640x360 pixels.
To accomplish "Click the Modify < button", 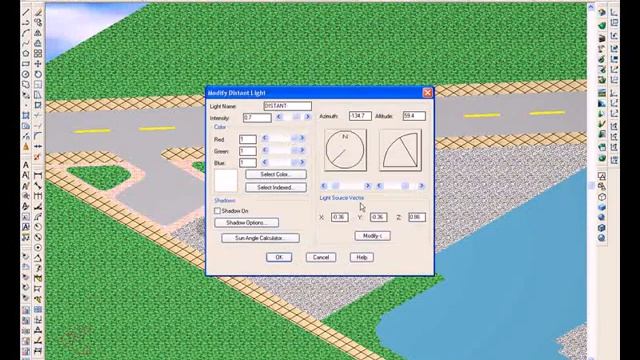I will tap(372, 236).
